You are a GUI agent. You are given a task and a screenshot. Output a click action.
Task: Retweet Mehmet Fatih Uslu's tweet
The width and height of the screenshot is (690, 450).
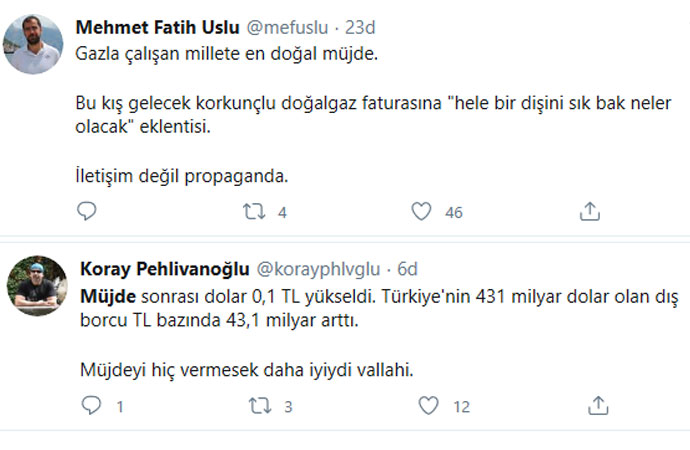255,211
